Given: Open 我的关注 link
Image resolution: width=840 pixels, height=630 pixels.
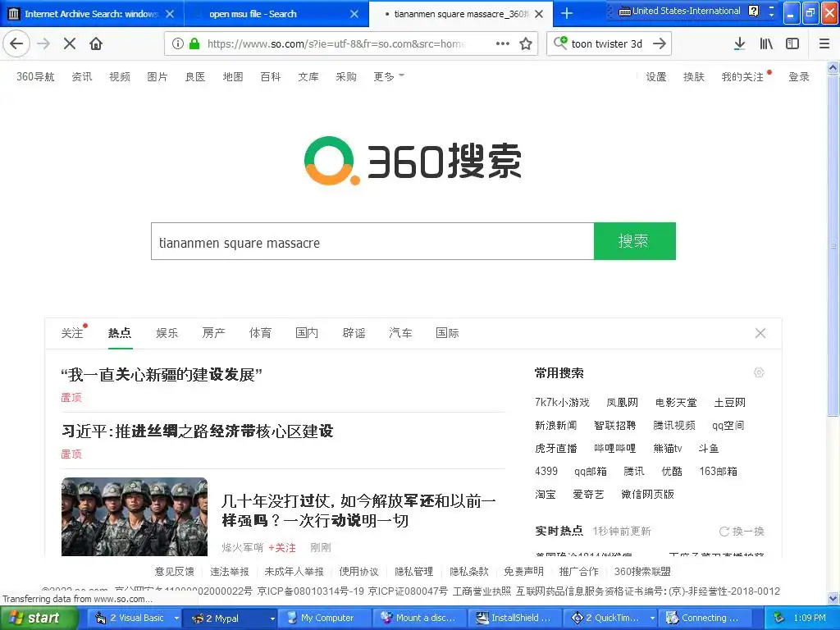Looking at the screenshot, I should [x=742, y=76].
